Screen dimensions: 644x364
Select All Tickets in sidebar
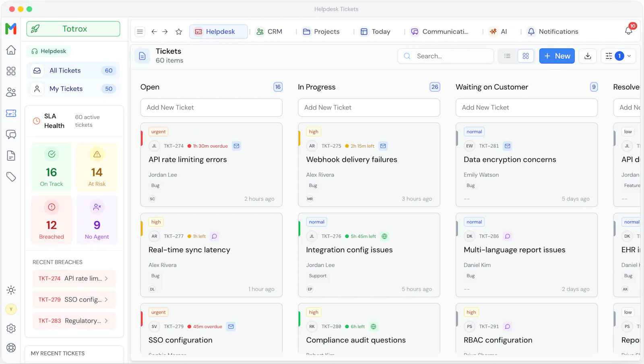(x=73, y=71)
